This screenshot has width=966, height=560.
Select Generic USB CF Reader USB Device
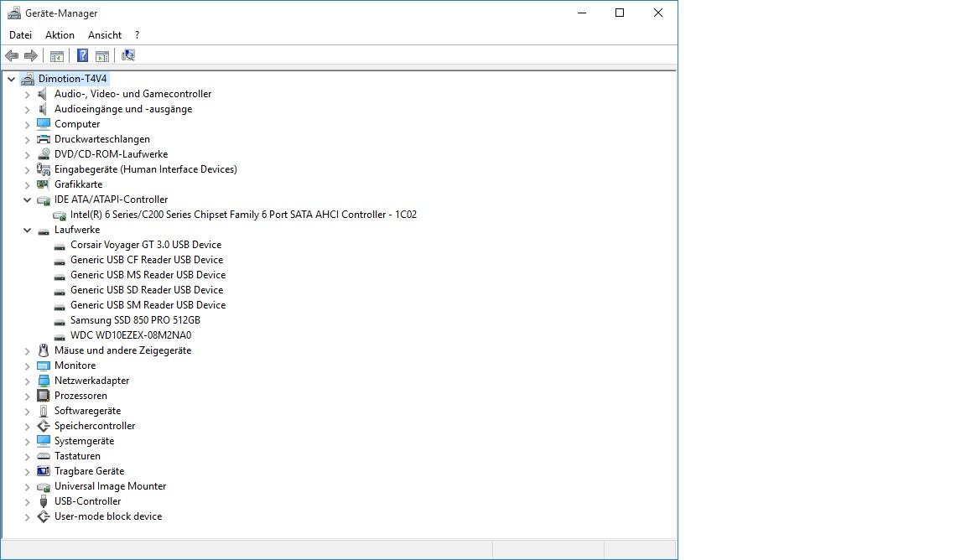[x=147, y=260]
